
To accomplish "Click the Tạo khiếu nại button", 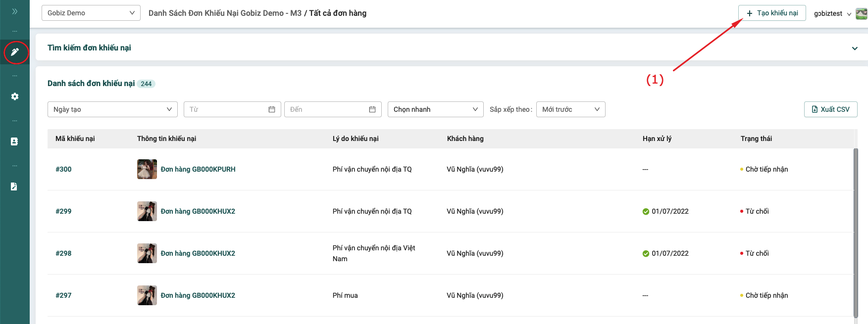I will [772, 13].
